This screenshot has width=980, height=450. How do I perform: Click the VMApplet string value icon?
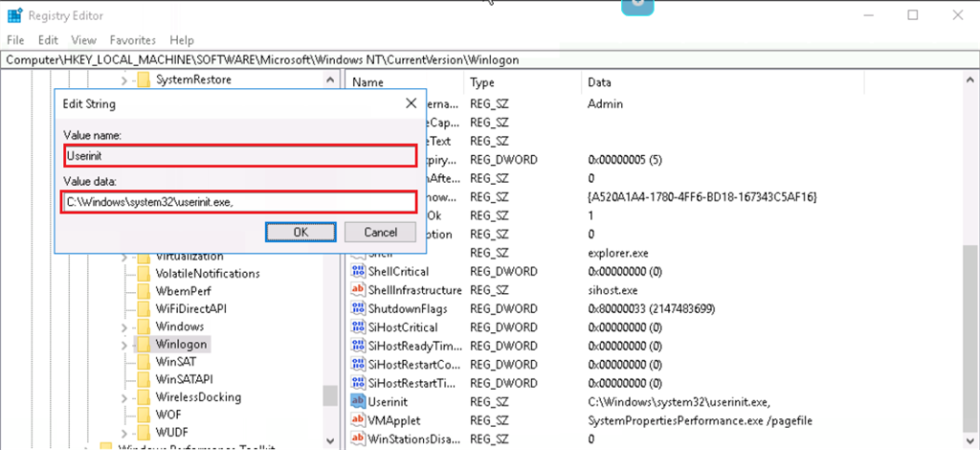tap(358, 419)
